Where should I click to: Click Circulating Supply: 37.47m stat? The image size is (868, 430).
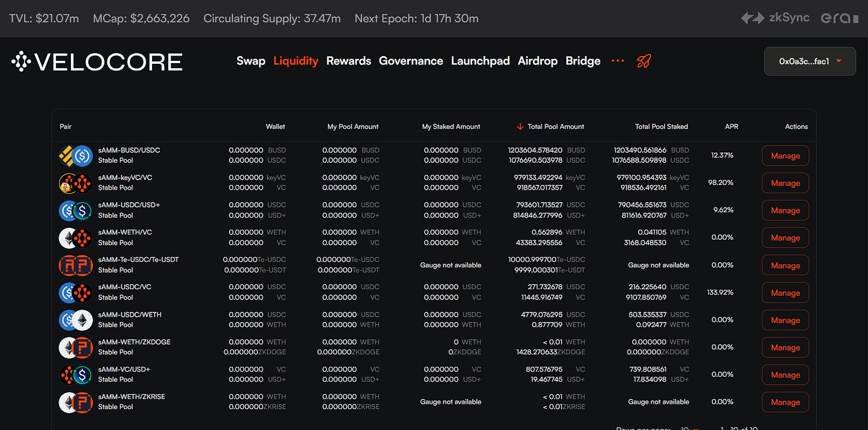(x=272, y=18)
